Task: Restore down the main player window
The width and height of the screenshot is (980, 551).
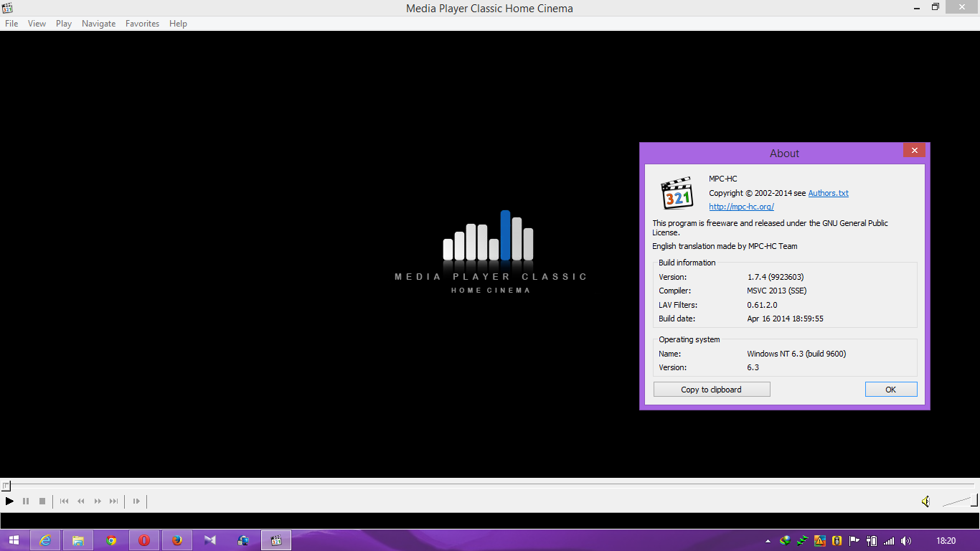Action: (936, 6)
